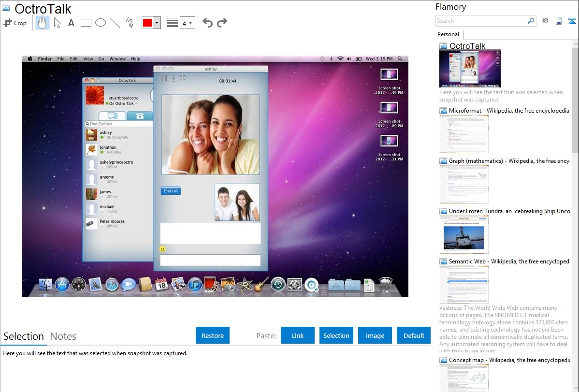Click the Spotlight magnifier in menu bar
Viewport: 579px width, 392px height.
click(x=400, y=59)
